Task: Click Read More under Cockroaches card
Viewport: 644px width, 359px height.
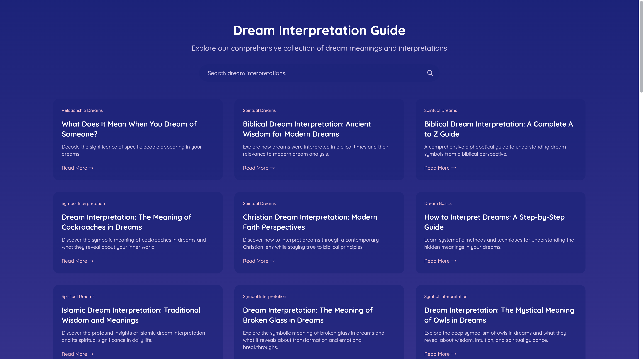Action: click(77, 261)
